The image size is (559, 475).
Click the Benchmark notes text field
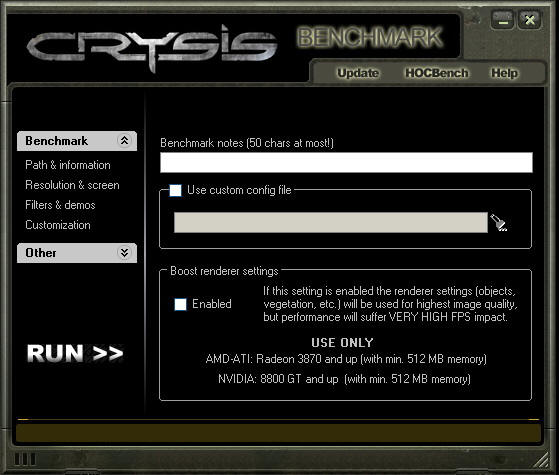347,163
